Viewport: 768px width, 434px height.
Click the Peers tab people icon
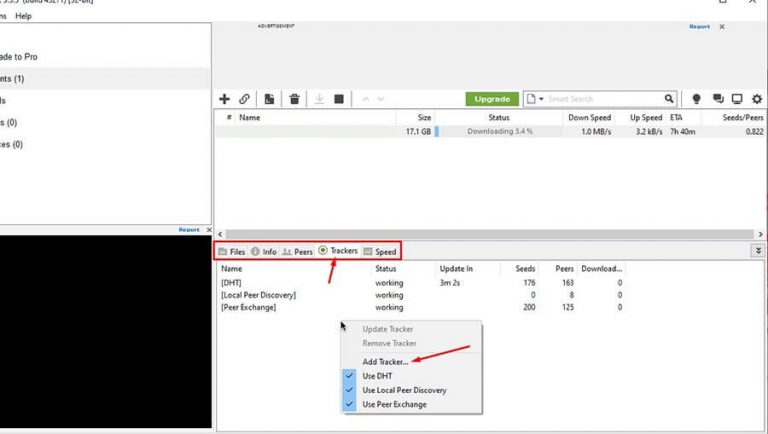click(x=287, y=251)
